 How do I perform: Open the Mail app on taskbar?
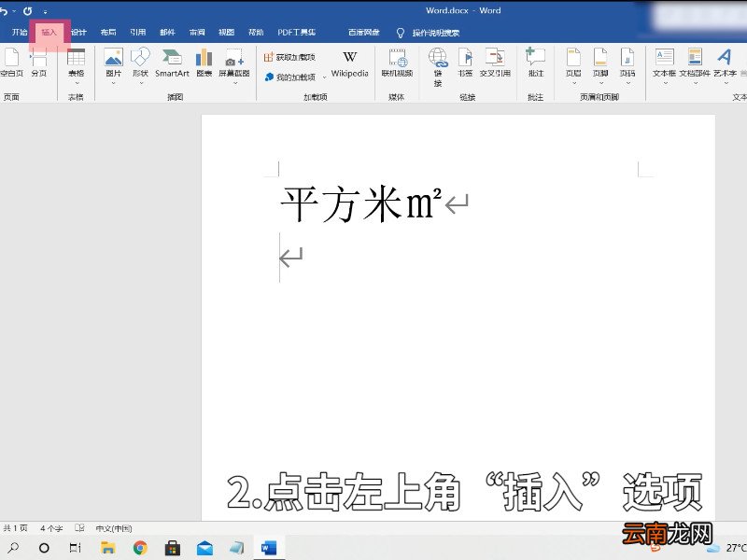pyautogui.click(x=204, y=548)
